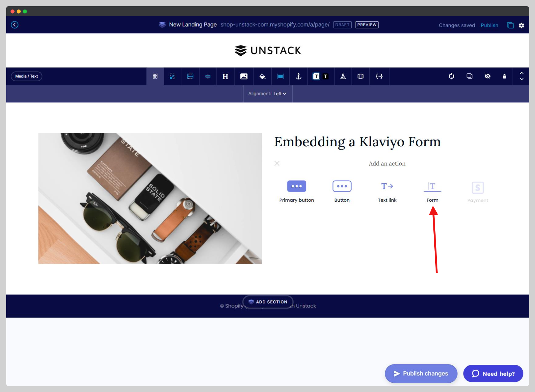
Task: Duplicate the section using the copy icon
Action: (469, 76)
